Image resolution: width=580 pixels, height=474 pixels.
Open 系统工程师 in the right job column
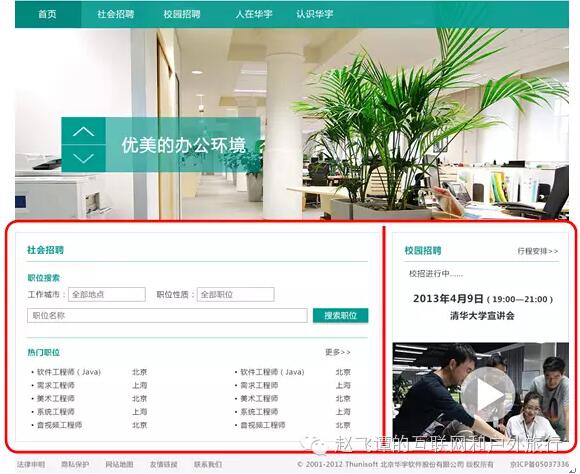259,412
